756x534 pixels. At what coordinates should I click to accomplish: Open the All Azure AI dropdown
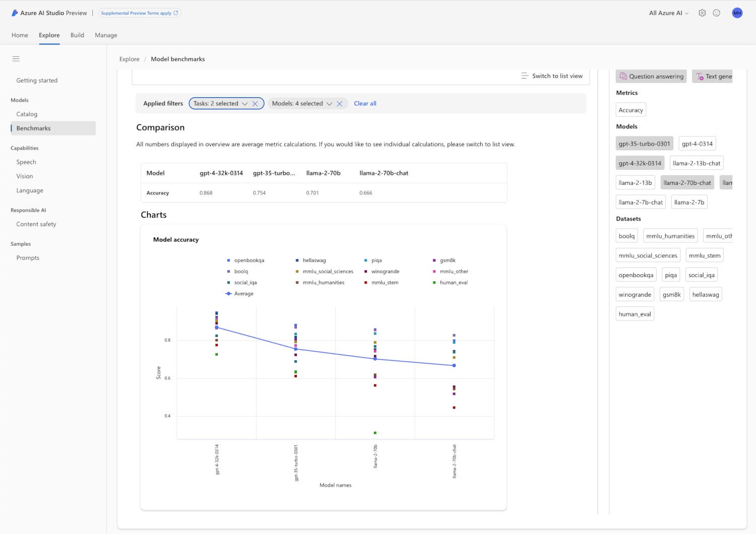click(x=668, y=13)
